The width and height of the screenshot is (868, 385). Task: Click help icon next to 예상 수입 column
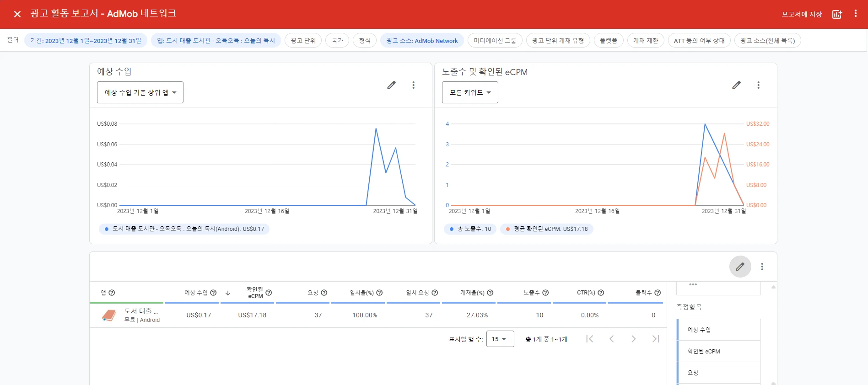pos(213,293)
